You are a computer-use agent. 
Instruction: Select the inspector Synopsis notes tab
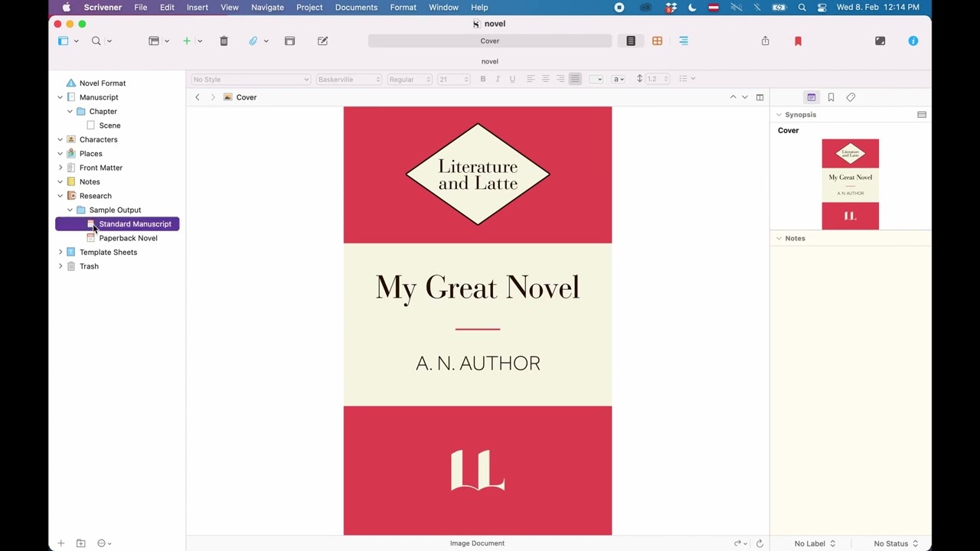click(x=811, y=97)
